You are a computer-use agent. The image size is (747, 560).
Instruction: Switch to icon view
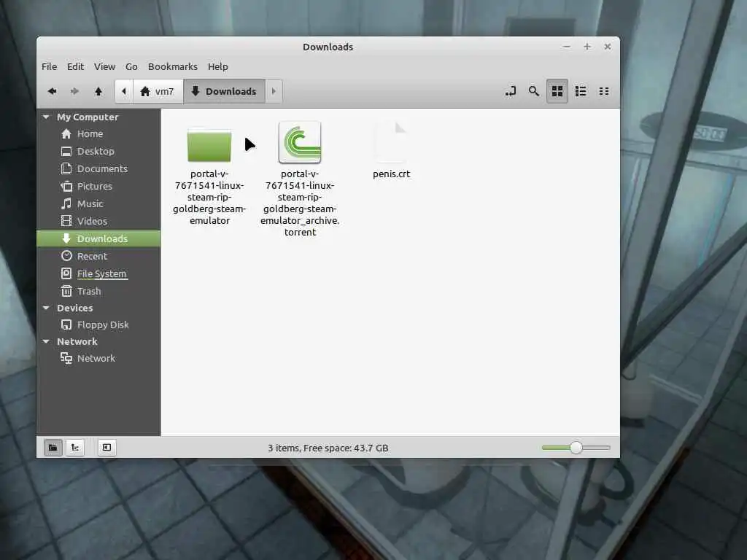point(557,91)
